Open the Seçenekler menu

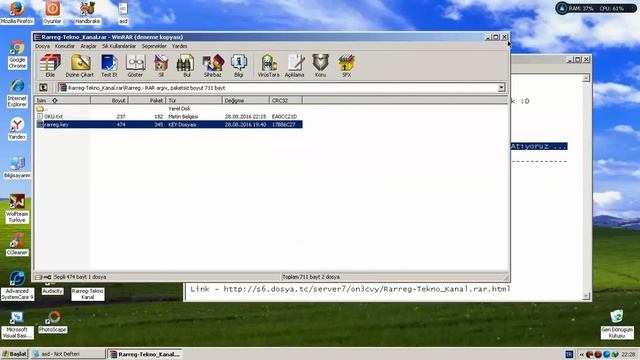(x=154, y=46)
